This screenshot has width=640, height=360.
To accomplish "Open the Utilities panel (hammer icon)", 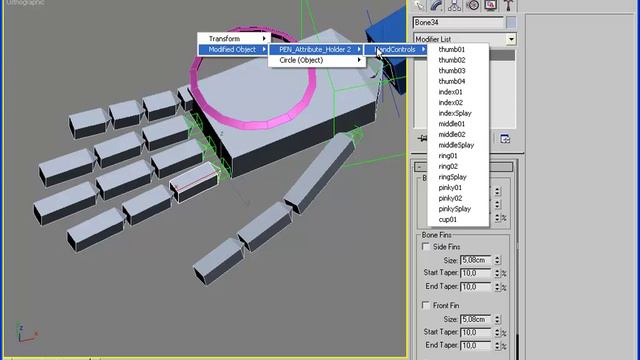I will point(508,5).
